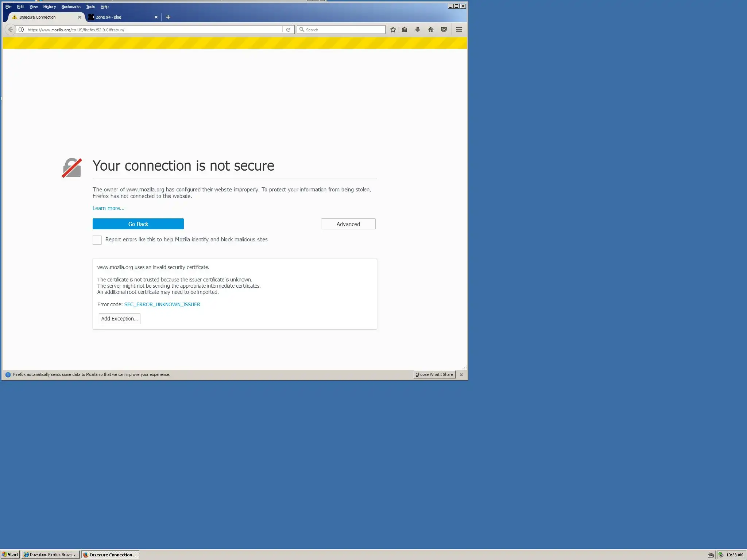Go to Home page icon
Viewport: 747px width, 560px height.
click(x=431, y=30)
